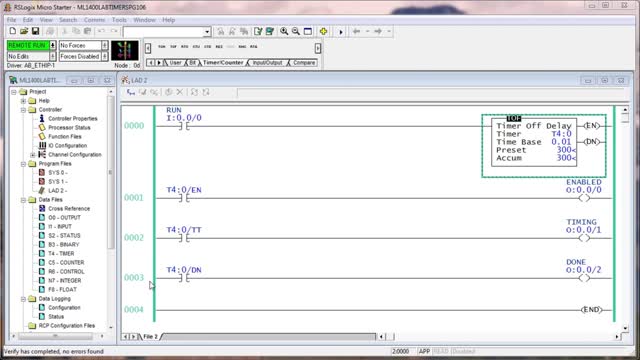Click the New file icon
Image resolution: width=640 pixels, height=360 pixels.
[13, 31]
